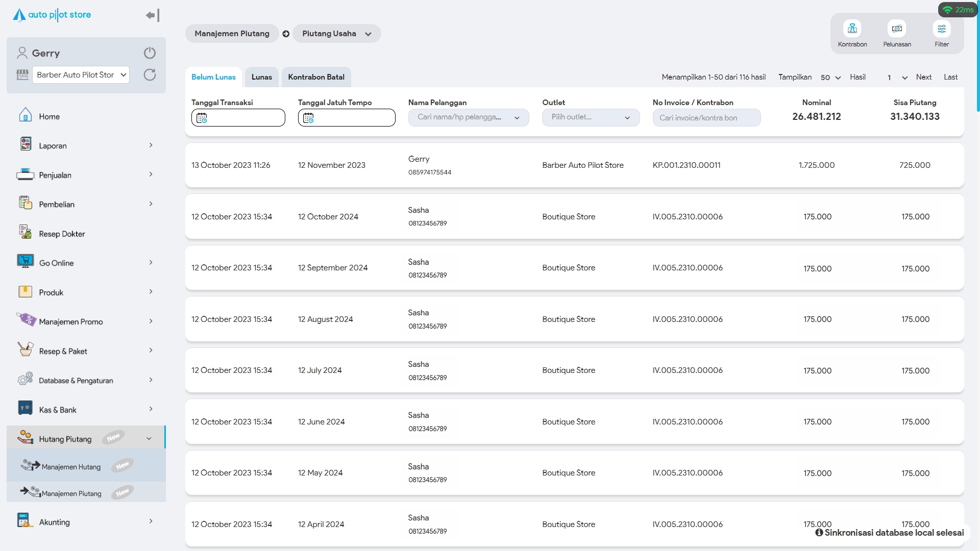Open the Barber Auto Pilot Store selector
Viewport: 980px width, 551px height.
click(x=81, y=75)
